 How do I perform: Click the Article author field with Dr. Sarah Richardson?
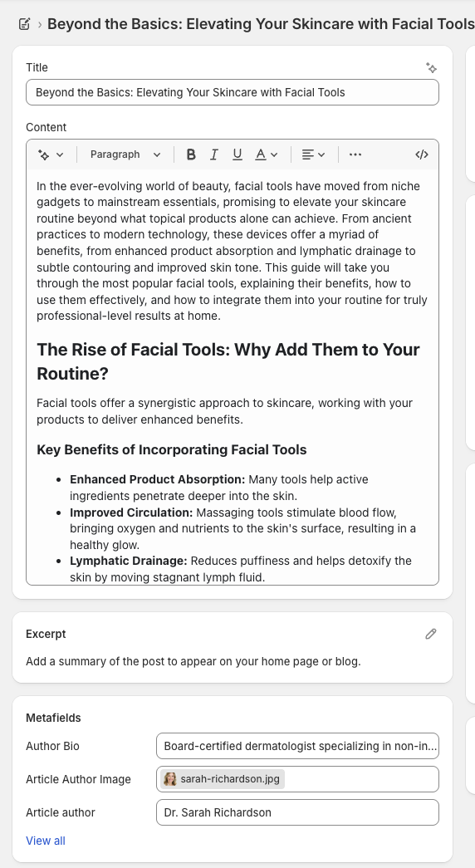[298, 812]
